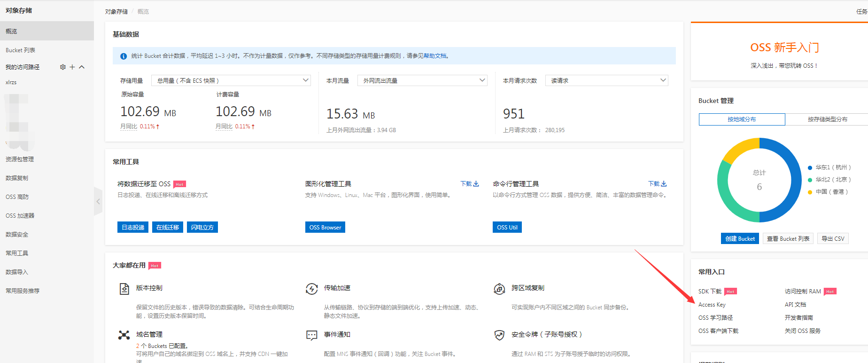Click the 版本控制 document icon
This screenshot has width=868, height=363.
[x=124, y=289]
